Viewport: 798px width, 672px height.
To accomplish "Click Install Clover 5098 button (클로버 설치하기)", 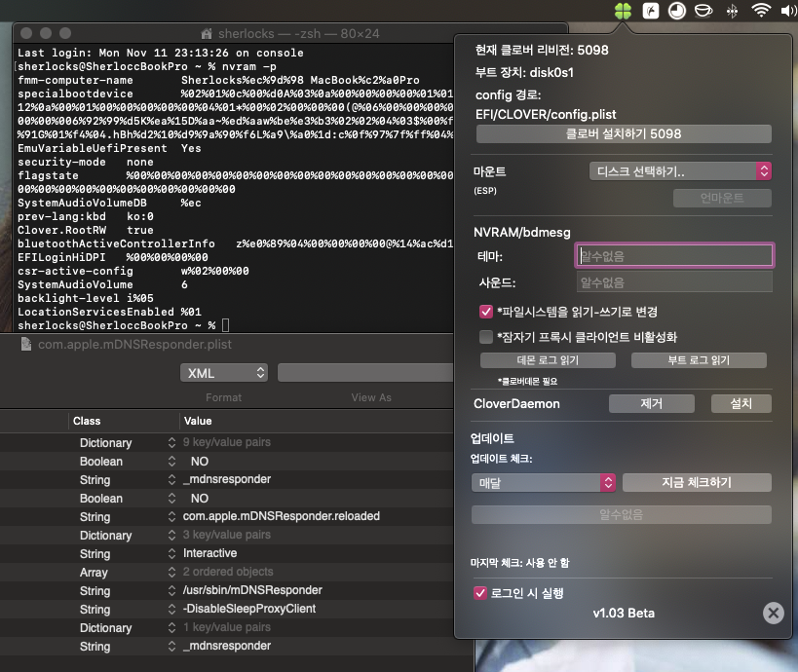I will pyautogui.click(x=624, y=133).
